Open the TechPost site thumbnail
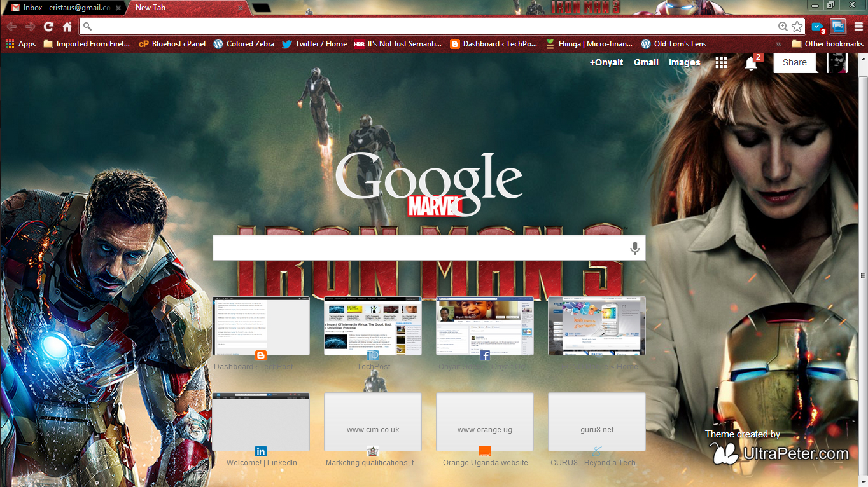This screenshot has width=868, height=487. tap(373, 326)
